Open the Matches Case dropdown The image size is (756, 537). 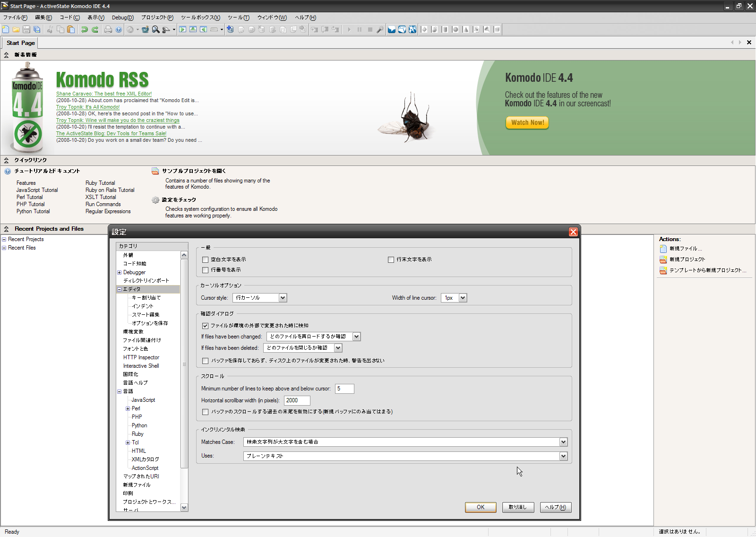point(563,442)
